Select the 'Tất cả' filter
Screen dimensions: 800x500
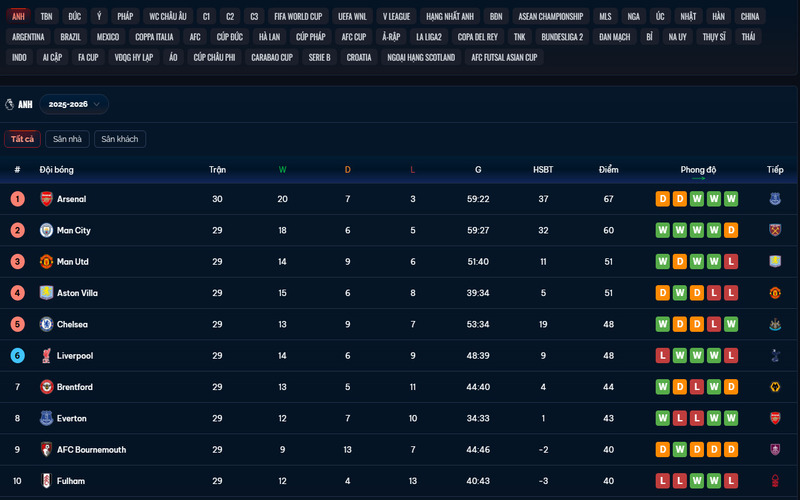(22, 139)
